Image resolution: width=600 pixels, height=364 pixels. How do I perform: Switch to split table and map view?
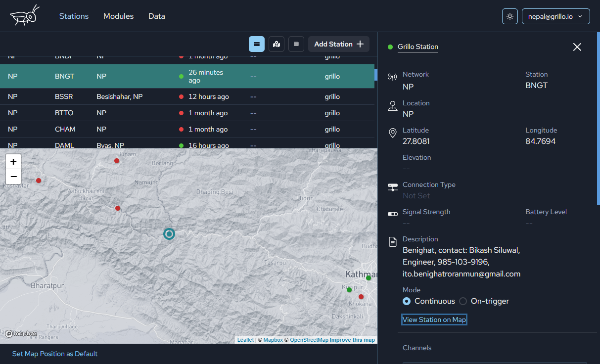coord(257,44)
